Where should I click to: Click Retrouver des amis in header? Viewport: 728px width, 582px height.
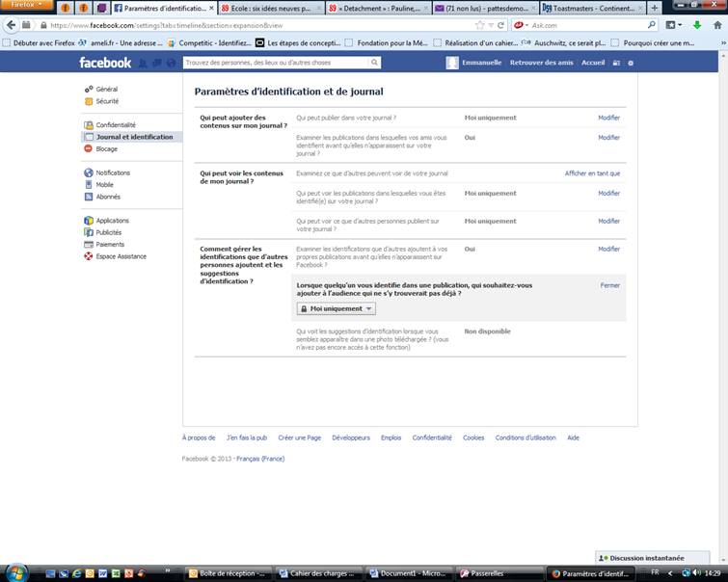[541, 63]
